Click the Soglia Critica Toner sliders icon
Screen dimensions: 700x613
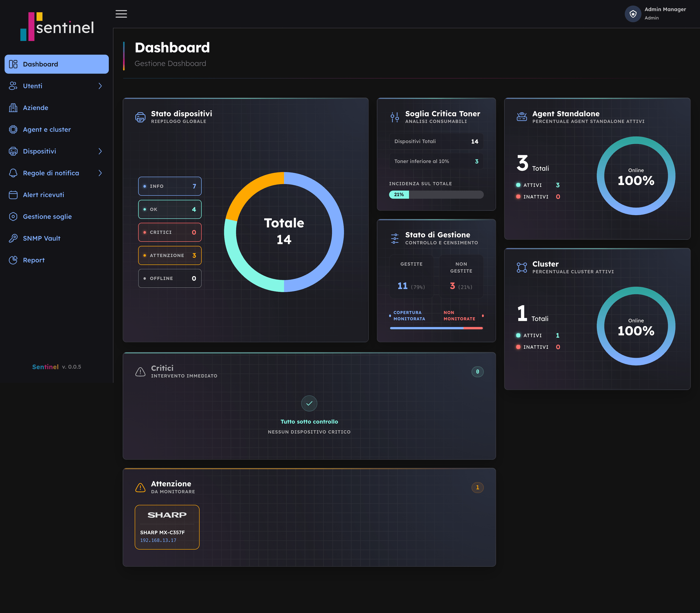click(x=395, y=117)
